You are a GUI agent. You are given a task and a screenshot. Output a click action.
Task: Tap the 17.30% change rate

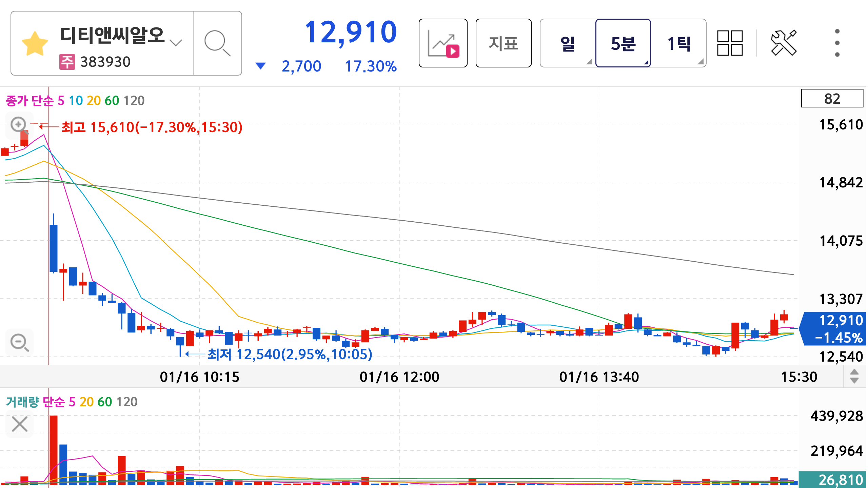tap(371, 66)
